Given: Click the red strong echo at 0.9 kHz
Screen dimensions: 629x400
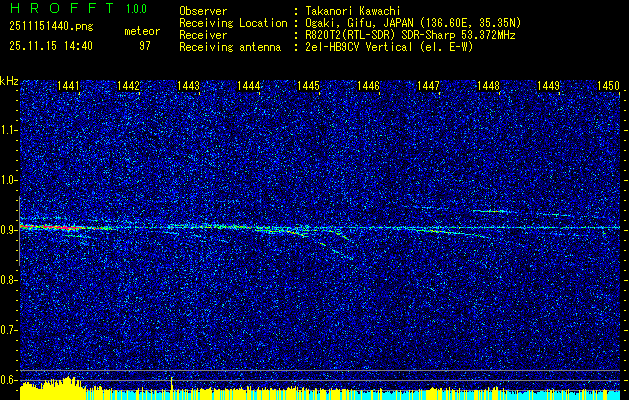Looking at the screenshot, I should click(x=50, y=227).
